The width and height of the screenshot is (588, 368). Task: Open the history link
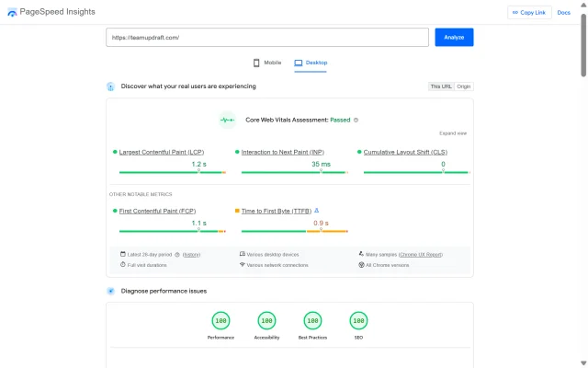[x=191, y=255]
